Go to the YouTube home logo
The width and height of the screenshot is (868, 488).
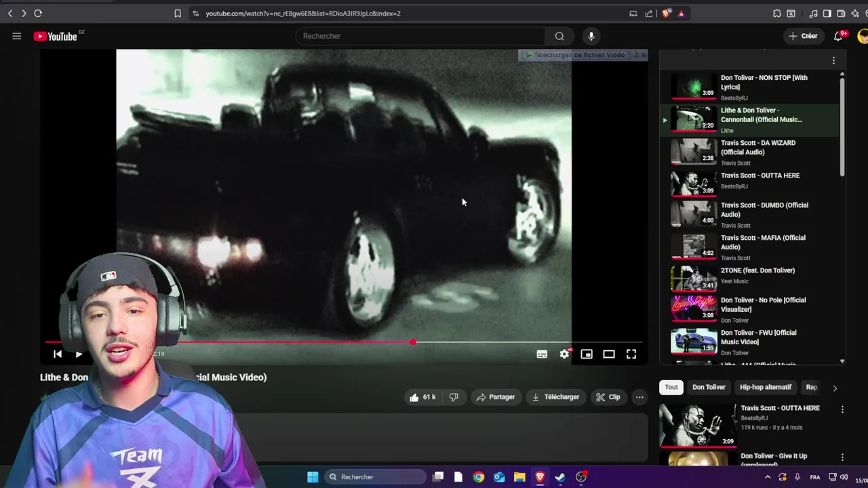(x=56, y=37)
